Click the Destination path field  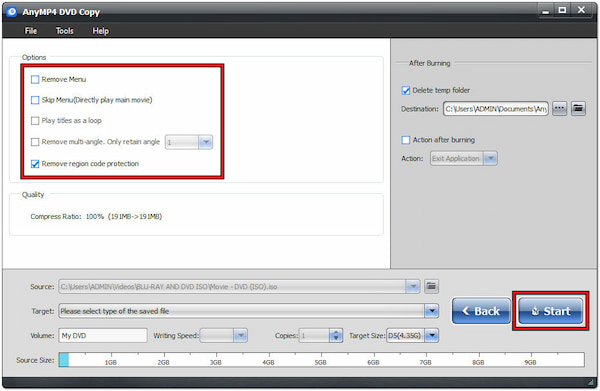(496, 109)
